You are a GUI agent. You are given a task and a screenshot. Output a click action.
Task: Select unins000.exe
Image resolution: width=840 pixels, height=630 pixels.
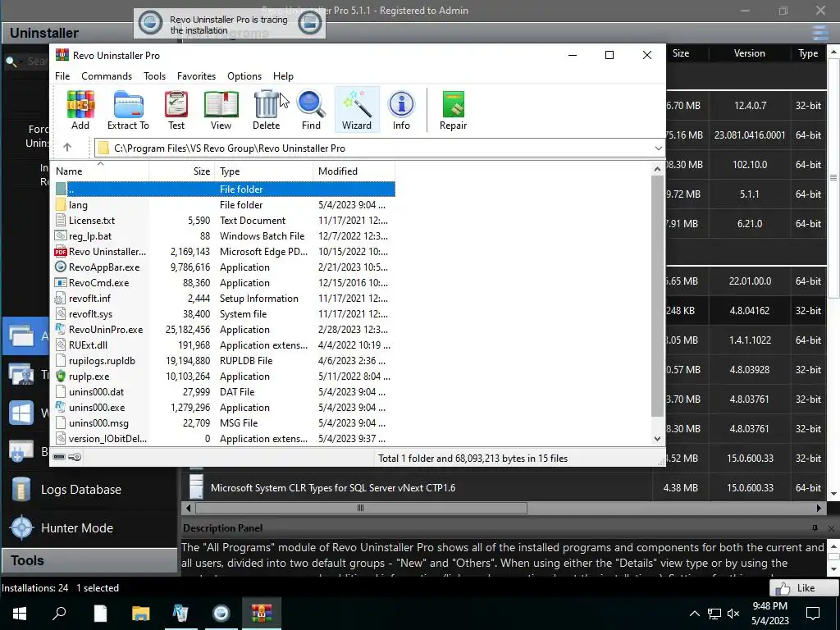(224, 407)
